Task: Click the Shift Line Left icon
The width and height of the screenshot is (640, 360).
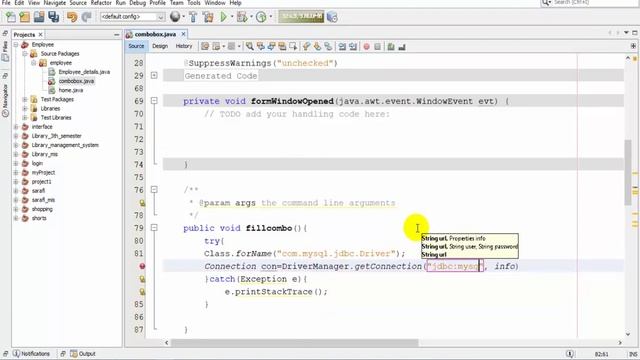Action: pyautogui.click(x=342, y=47)
